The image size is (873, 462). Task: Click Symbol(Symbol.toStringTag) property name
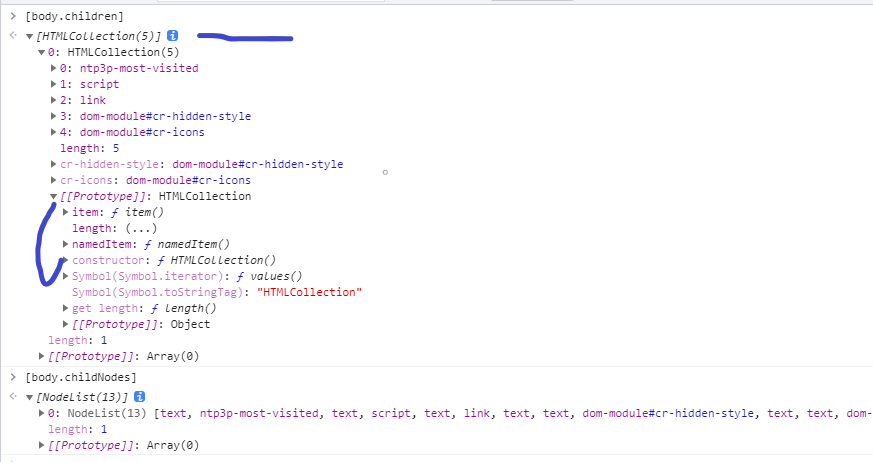(x=157, y=292)
